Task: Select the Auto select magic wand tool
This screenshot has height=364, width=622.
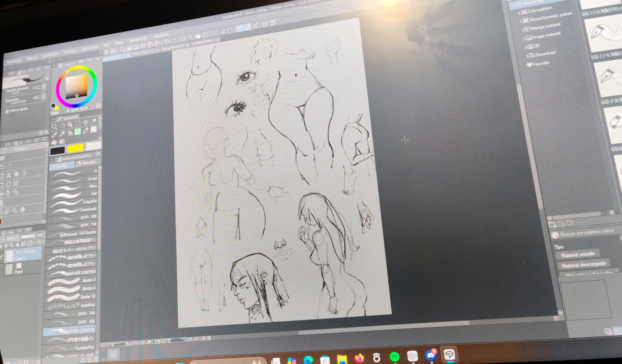Action: [94, 121]
